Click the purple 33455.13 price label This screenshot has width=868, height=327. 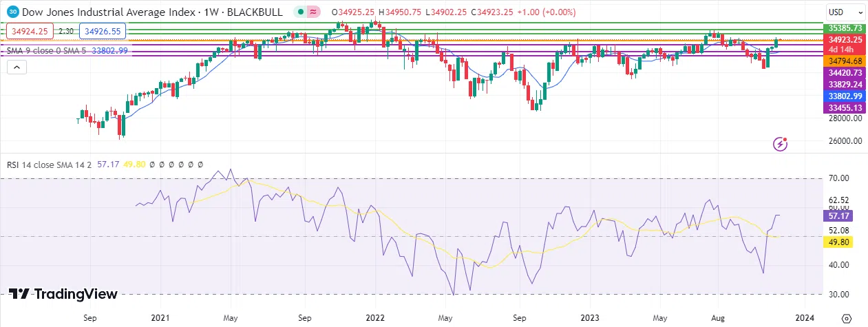844,108
